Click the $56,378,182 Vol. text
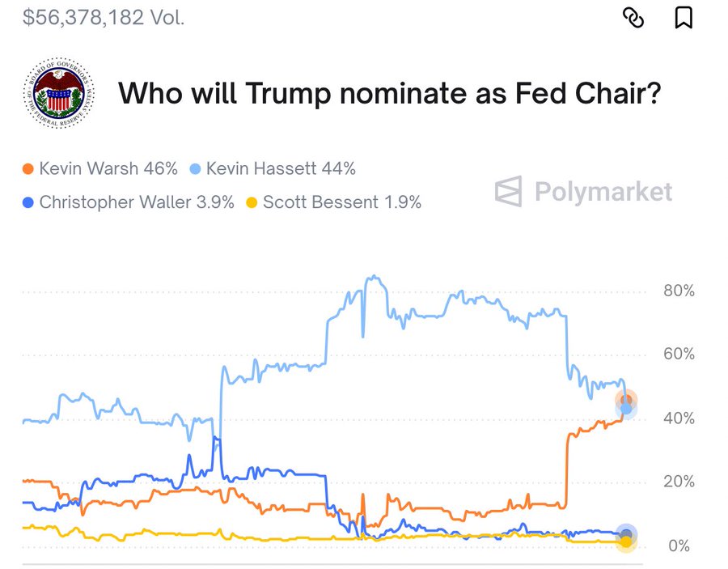Image resolution: width=728 pixels, height=569 pixels. coord(104,17)
